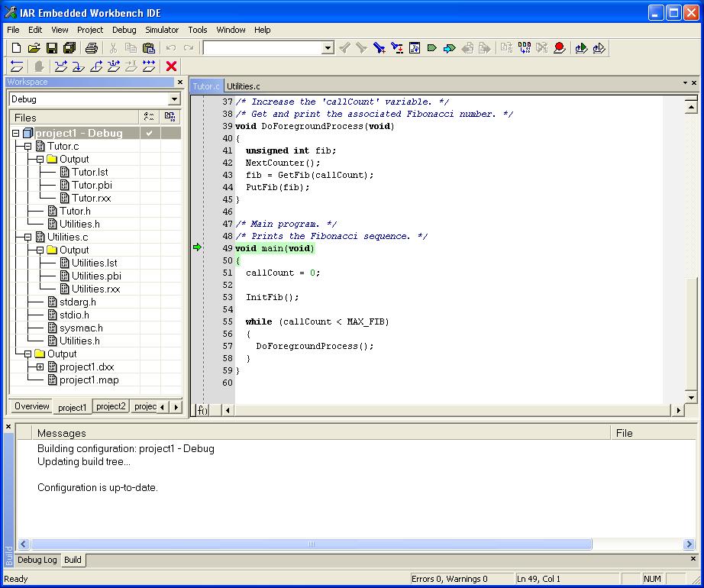This screenshot has height=588, width=704.
Task: Open the f() function list button
Action: point(202,410)
